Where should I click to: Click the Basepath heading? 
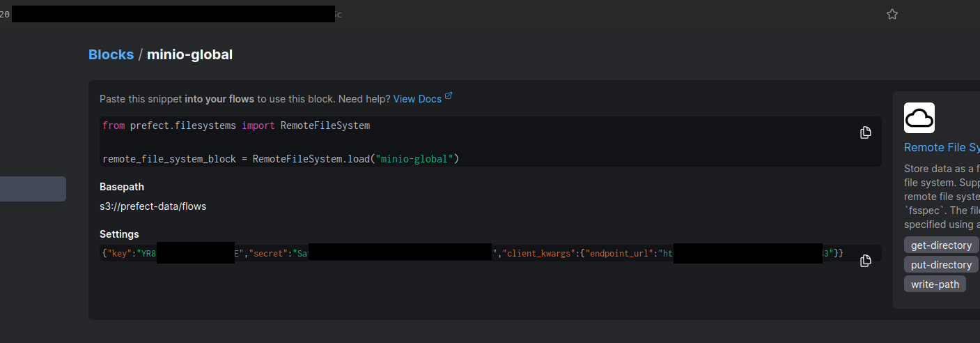(x=122, y=187)
